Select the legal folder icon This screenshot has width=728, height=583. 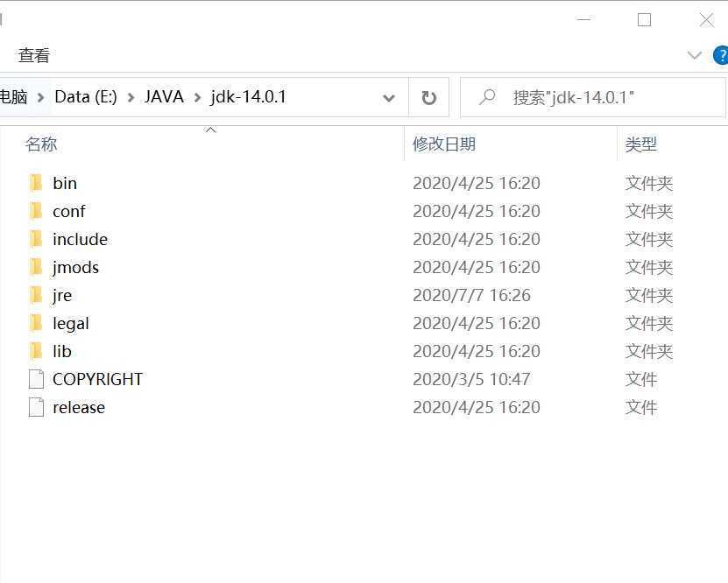(36, 323)
